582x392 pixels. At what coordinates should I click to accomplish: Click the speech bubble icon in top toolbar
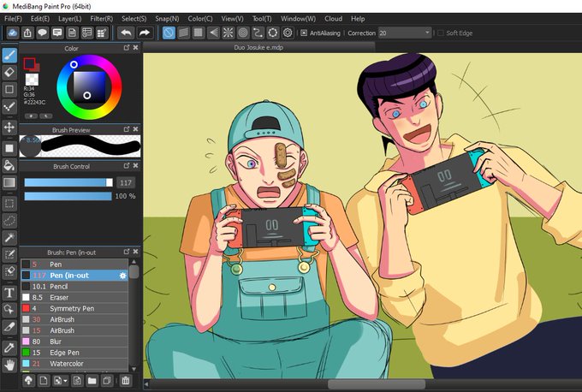click(42, 33)
